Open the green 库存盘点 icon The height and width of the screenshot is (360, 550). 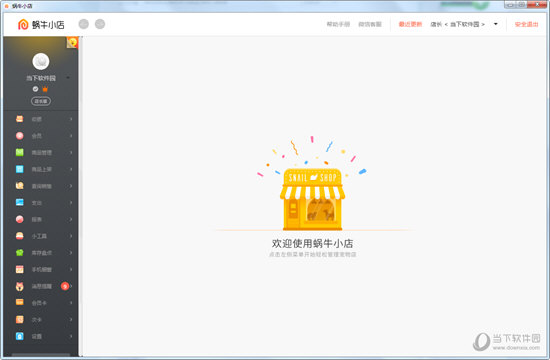[x=20, y=253]
